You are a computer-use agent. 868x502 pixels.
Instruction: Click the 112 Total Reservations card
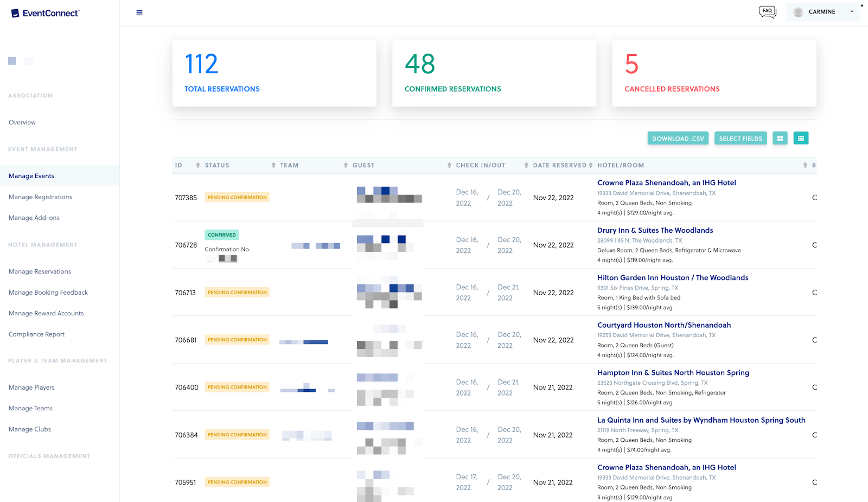(x=275, y=73)
